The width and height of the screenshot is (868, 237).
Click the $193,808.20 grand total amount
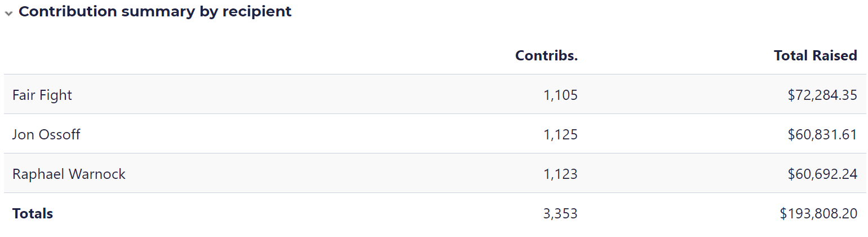[x=818, y=213]
